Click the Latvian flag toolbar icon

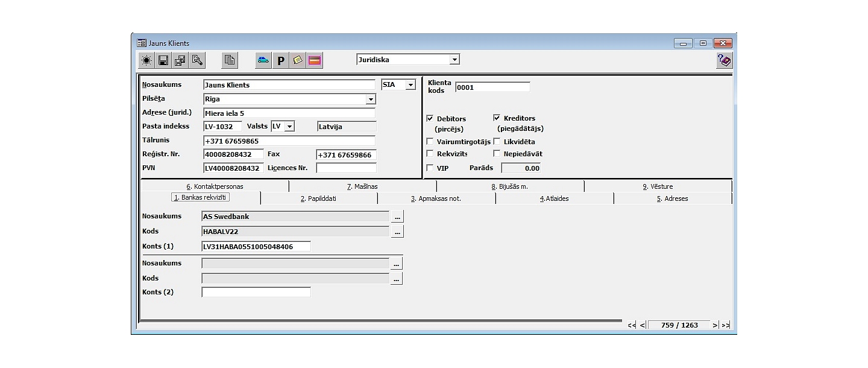314,60
